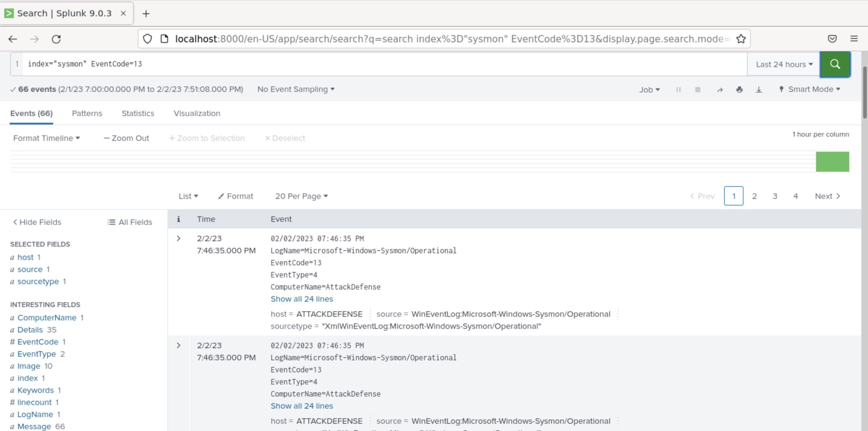Click the event info column icon
The image size is (868, 431).
pos(179,219)
